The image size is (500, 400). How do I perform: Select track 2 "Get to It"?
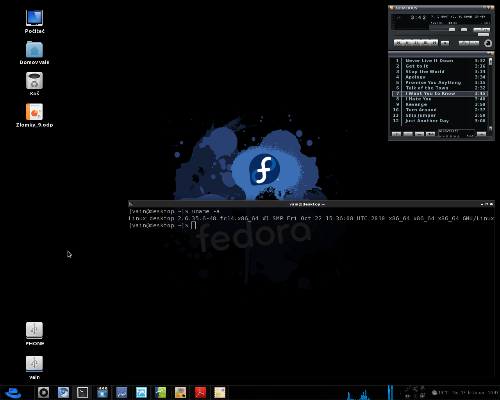(x=440, y=66)
